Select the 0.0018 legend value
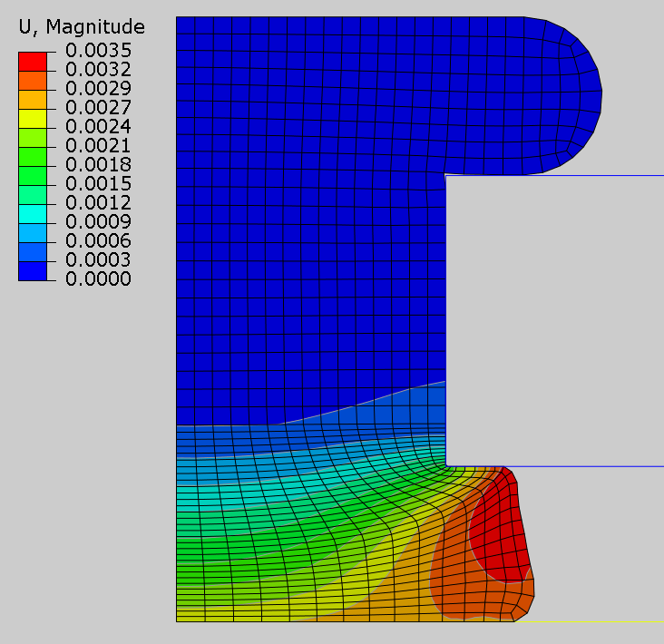The image size is (664, 644). (98, 164)
